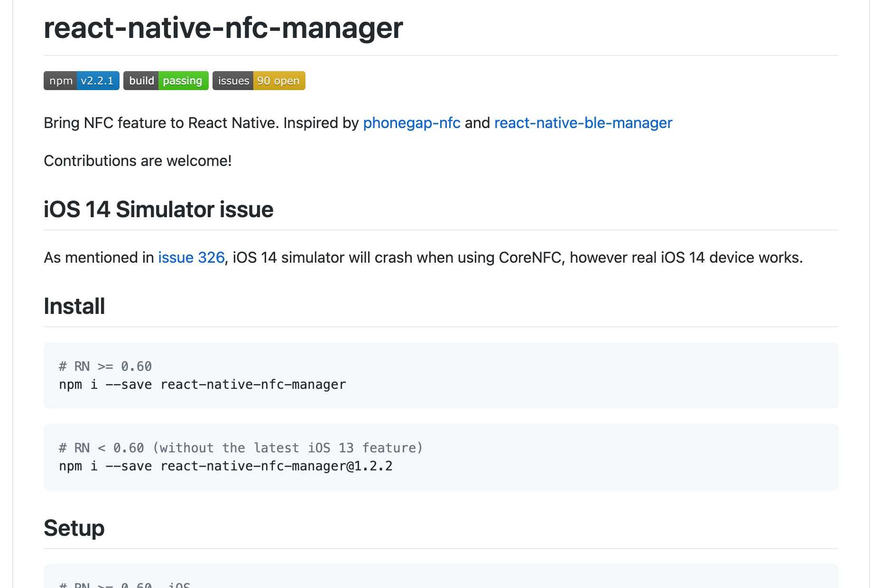Click the '# RN >= 0.60' comment under Install
Image resolution: width=888 pixels, height=588 pixels.
(105, 367)
